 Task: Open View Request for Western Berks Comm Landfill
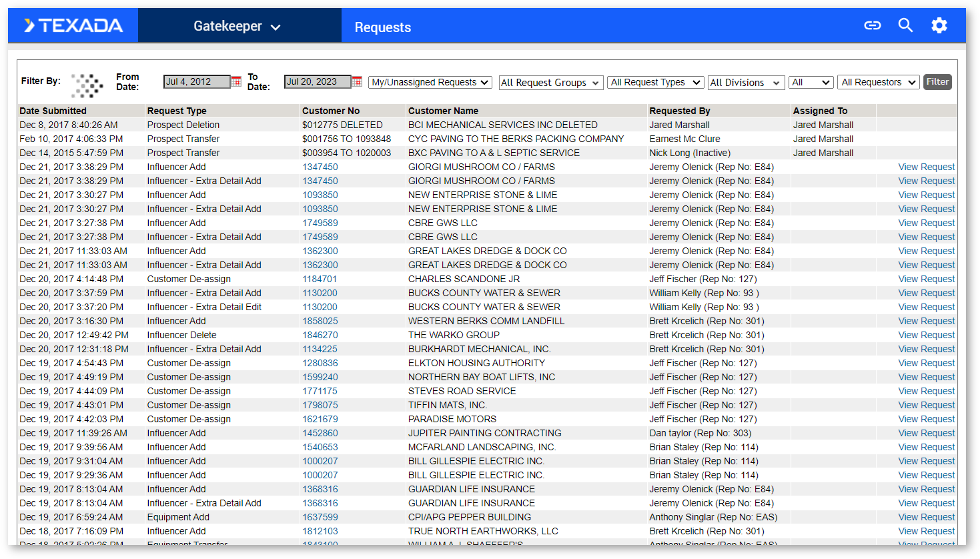click(927, 321)
